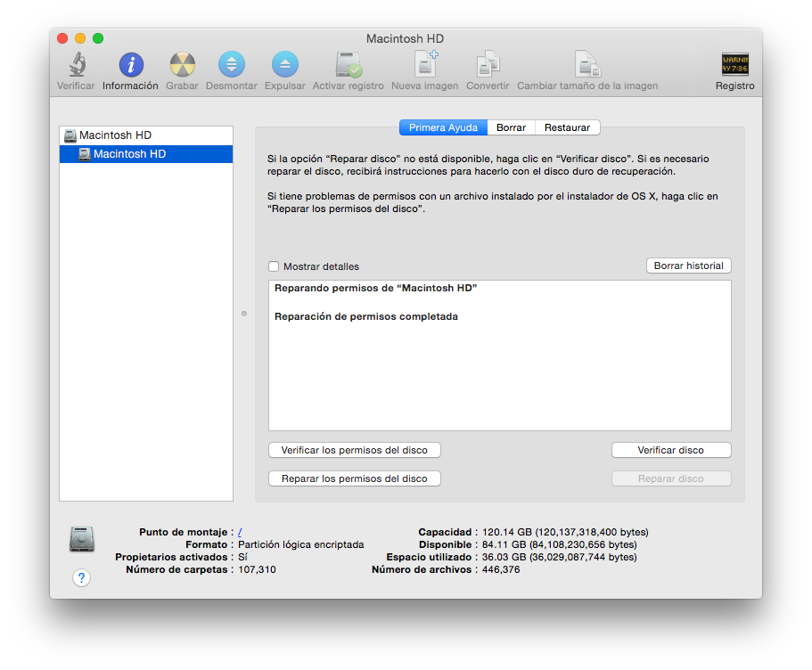Create a Nueva imagen from toolbar

pyautogui.click(x=425, y=65)
